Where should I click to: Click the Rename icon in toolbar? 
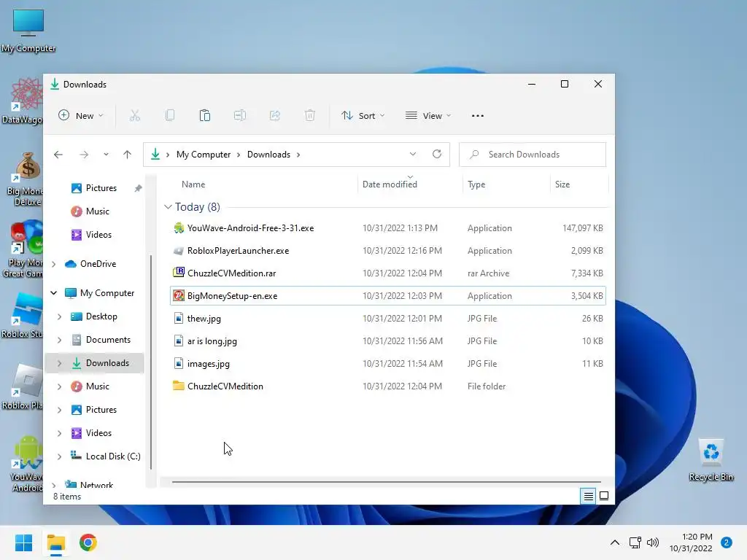pos(239,116)
